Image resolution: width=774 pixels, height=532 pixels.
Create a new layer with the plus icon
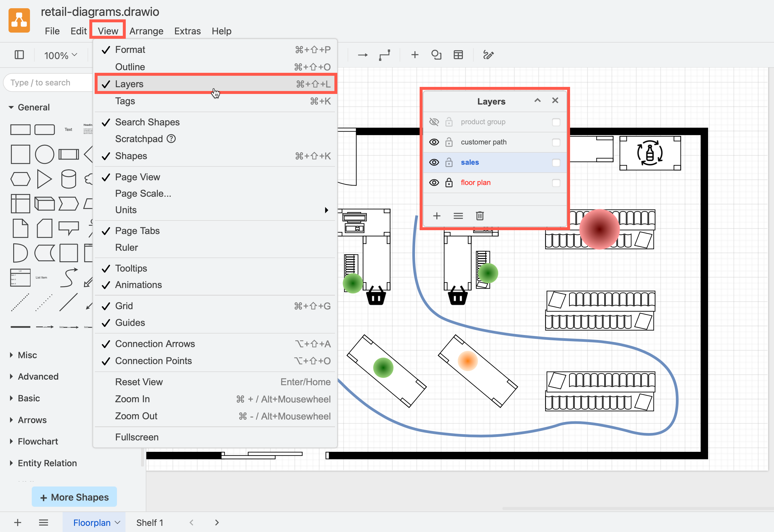click(437, 216)
